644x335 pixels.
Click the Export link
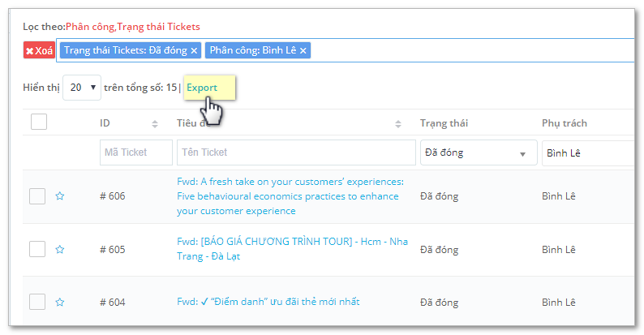pos(202,88)
